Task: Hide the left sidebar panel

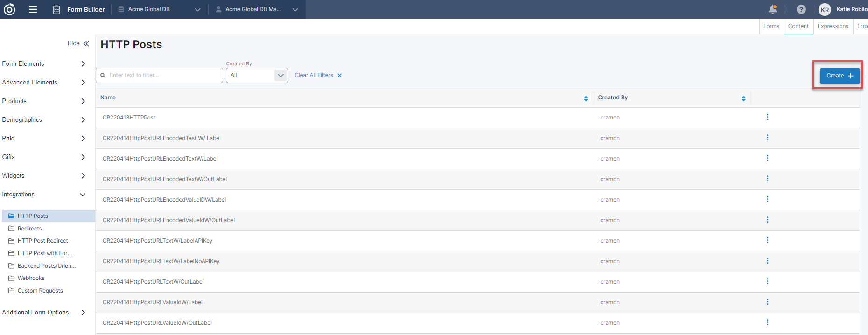Action: click(x=78, y=43)
